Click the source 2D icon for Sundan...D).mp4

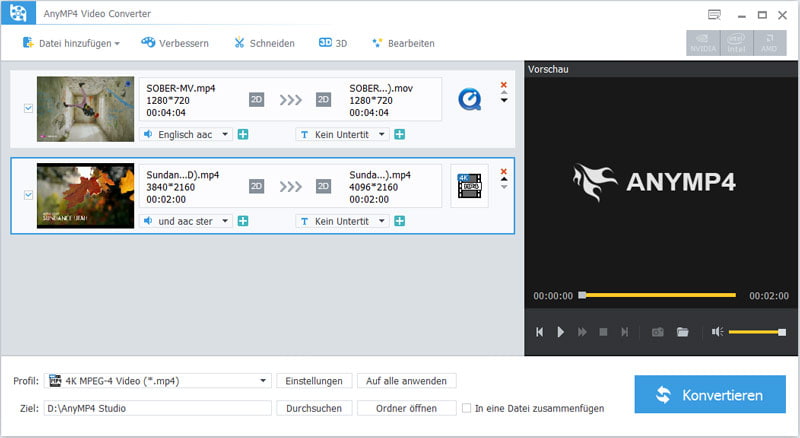point(257,186)
